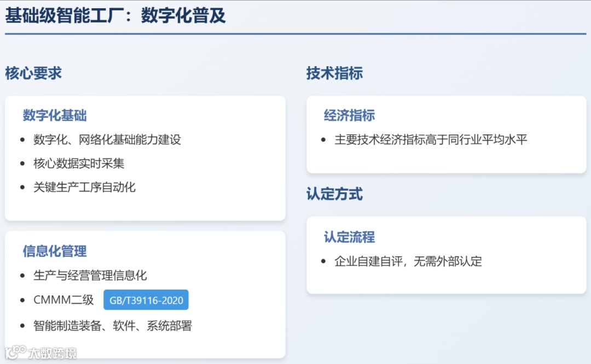Click the 认定流程 card title
The image size is (591, 364).
[349, 237]
